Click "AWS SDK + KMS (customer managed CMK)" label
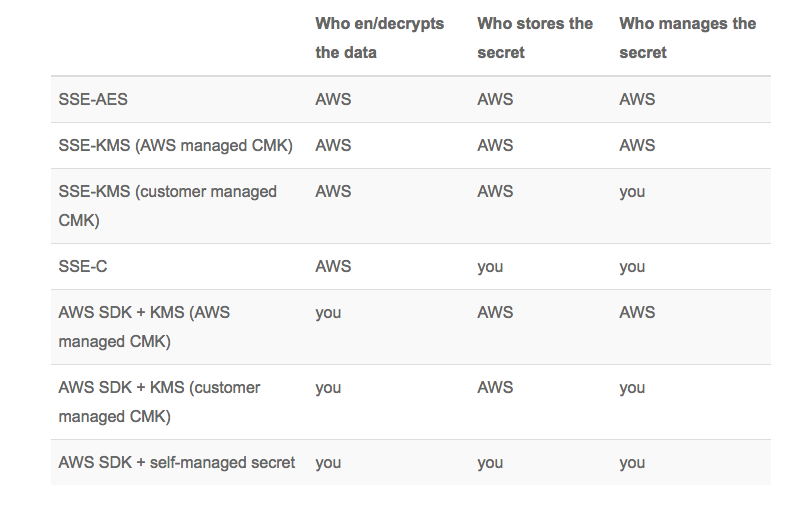The height and width of the screenshot is (513, 807). 159,401
